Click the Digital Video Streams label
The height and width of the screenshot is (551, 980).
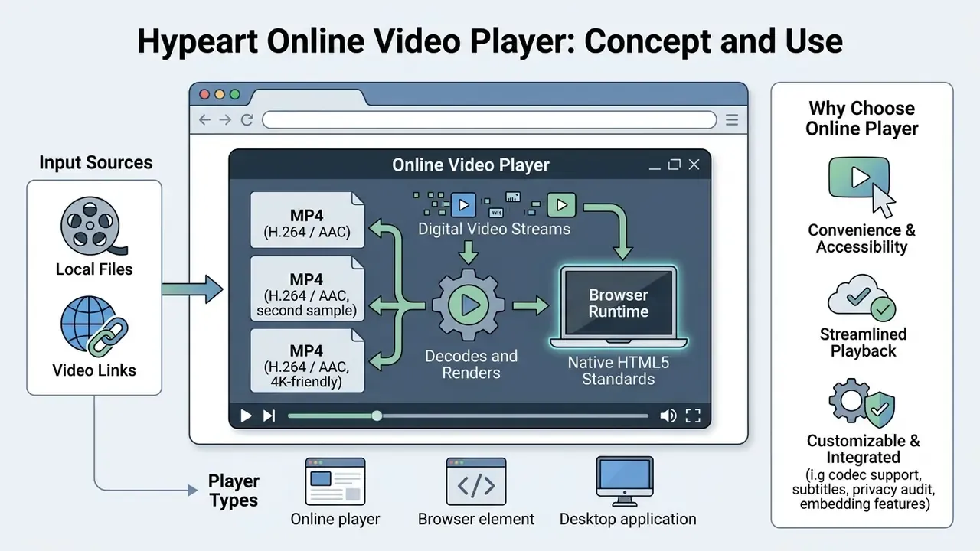coord(494,228)
